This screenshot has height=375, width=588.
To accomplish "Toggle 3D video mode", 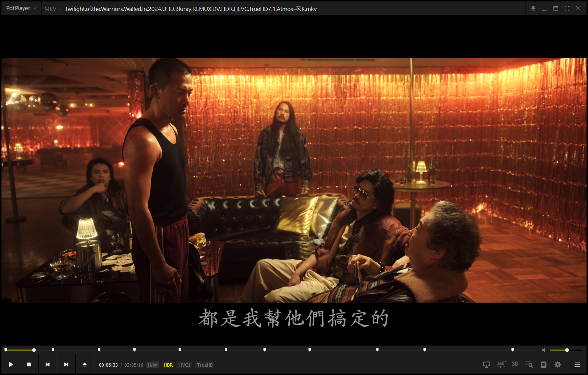I will click(515, 364).
